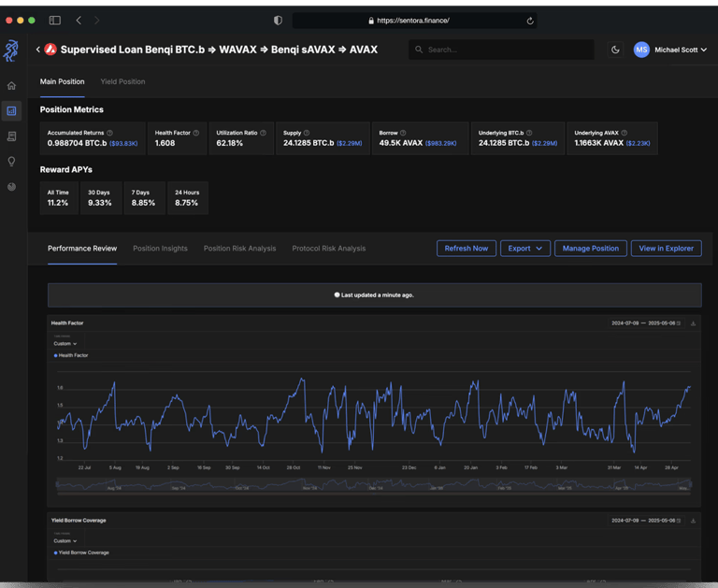Expand the Export dropdown
This screenshot has height=588, width=718.
click(x=524, y=249)
